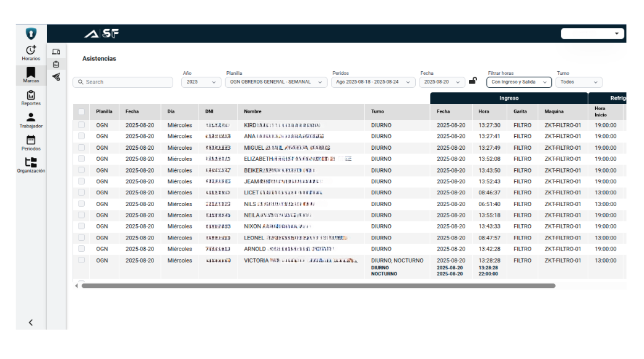Click the scrollbar left arrow
The image size is (644, 359).
click(x=76, y=286)
